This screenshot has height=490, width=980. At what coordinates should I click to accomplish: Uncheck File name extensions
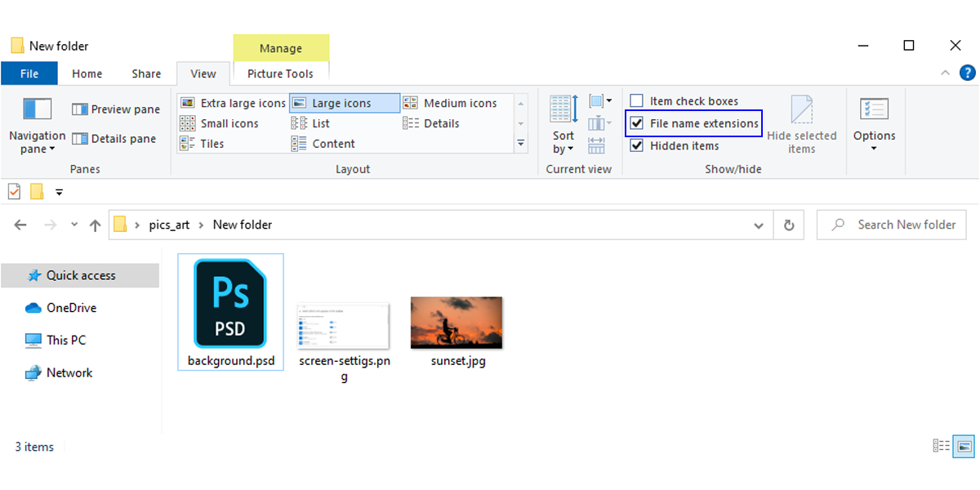coord(694,123)
